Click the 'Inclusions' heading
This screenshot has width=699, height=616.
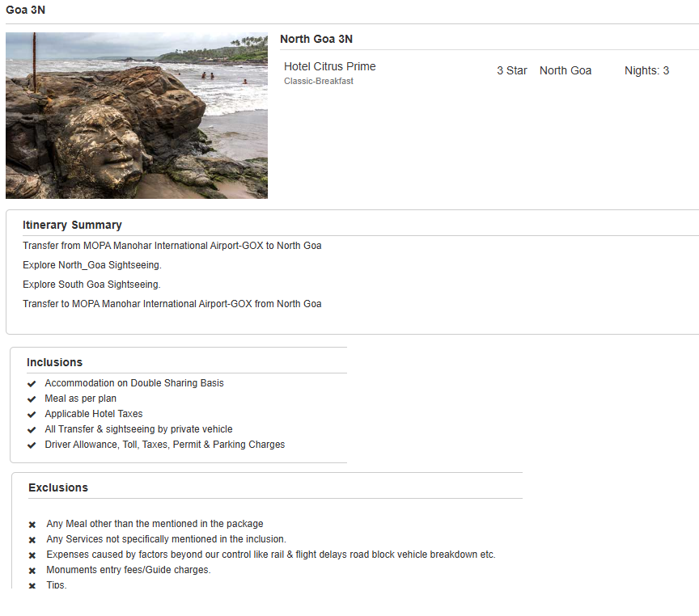[54, 362]
